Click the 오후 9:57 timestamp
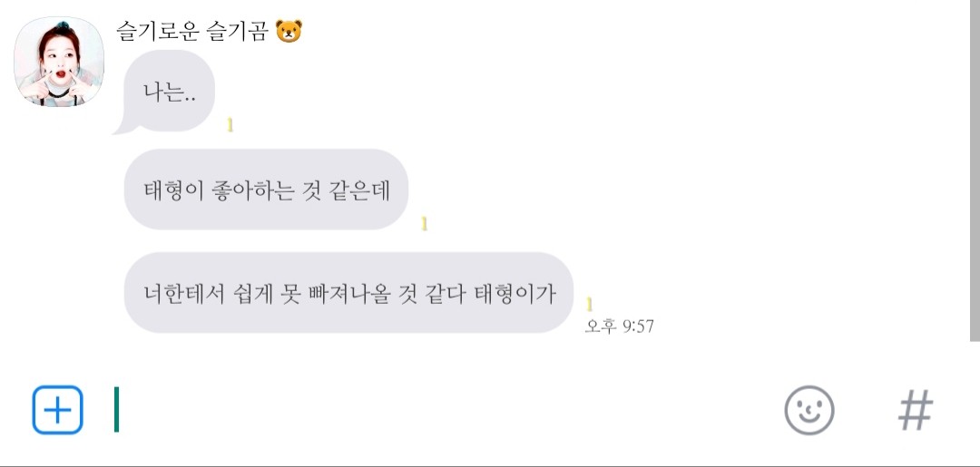 click(x=620, y=326)
